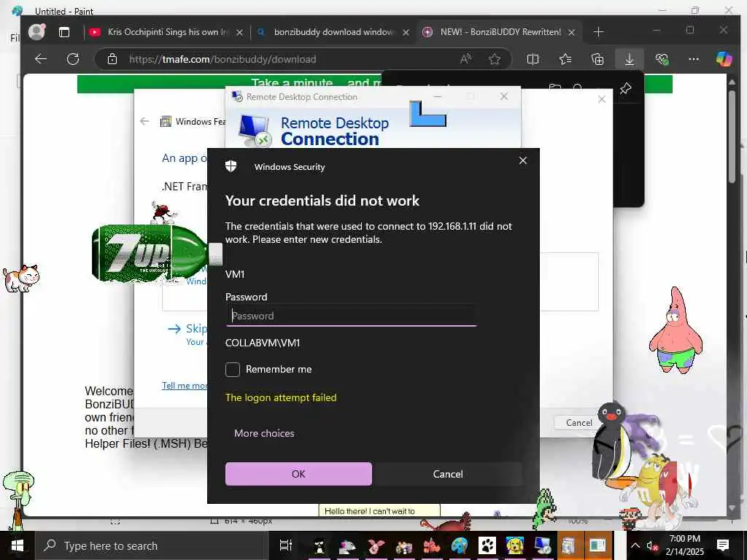Click the Windows Security shield icon
Viewport: 747px width, 560px height.
tap(231, 166)
